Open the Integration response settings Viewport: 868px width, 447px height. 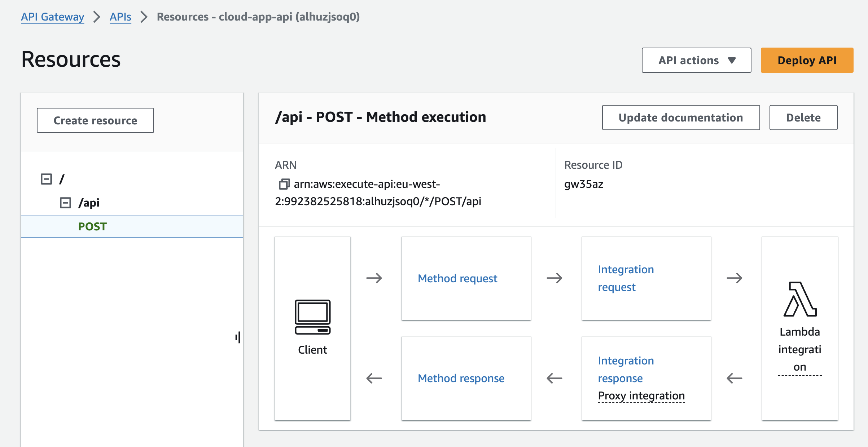tap(626, 369)
